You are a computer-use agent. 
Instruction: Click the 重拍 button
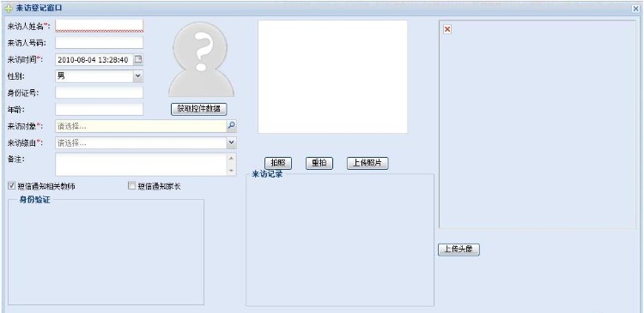click(319, 163)
